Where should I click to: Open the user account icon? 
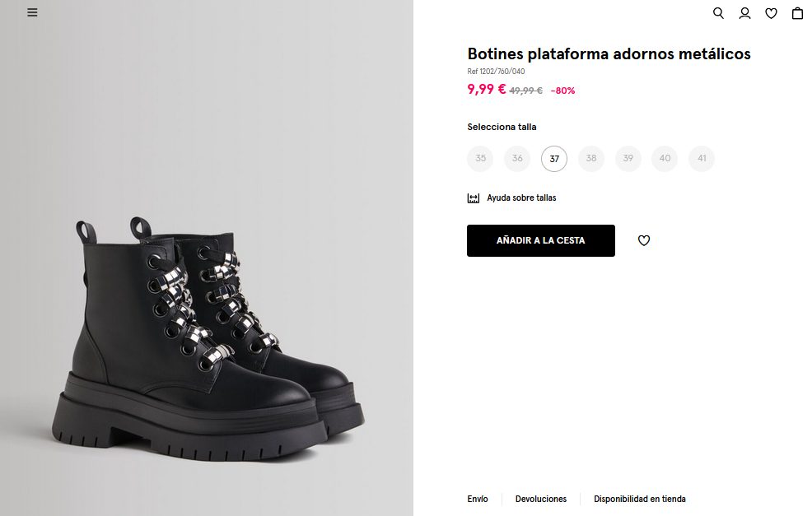pyautogui.click(x=744, y=13)
